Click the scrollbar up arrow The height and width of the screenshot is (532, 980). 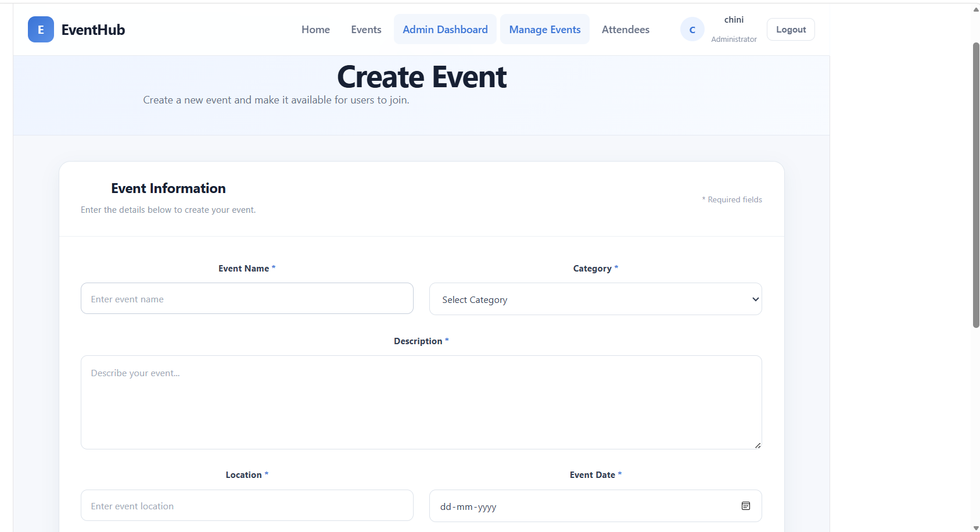coord(976,9)
